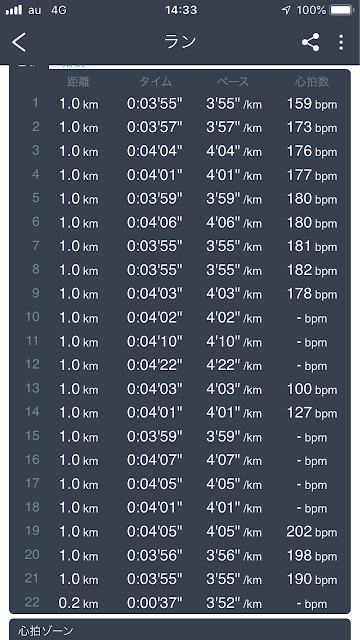This screenshot has width=360, height=640.
Task: Select lap 21 pace 3'55" /km
Action: coord(234,579)
